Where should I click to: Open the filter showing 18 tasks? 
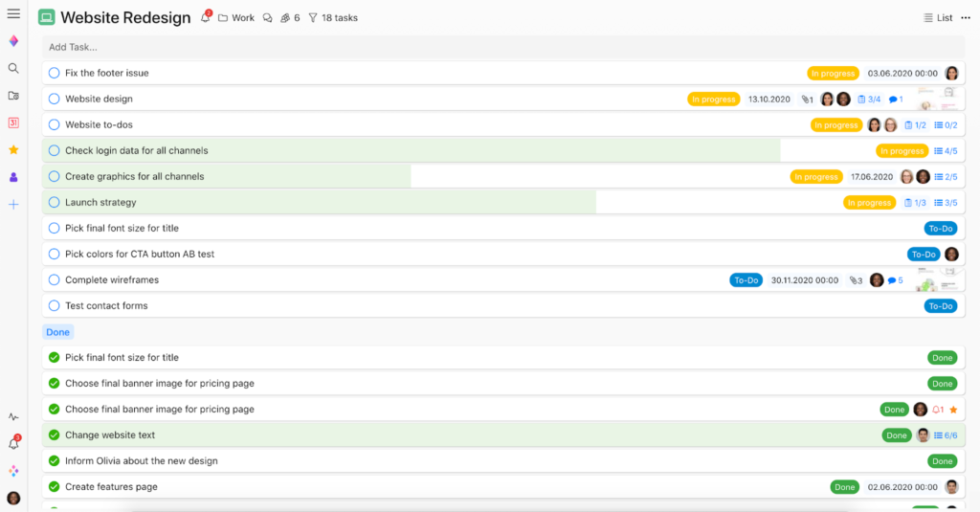pos(333,18)
